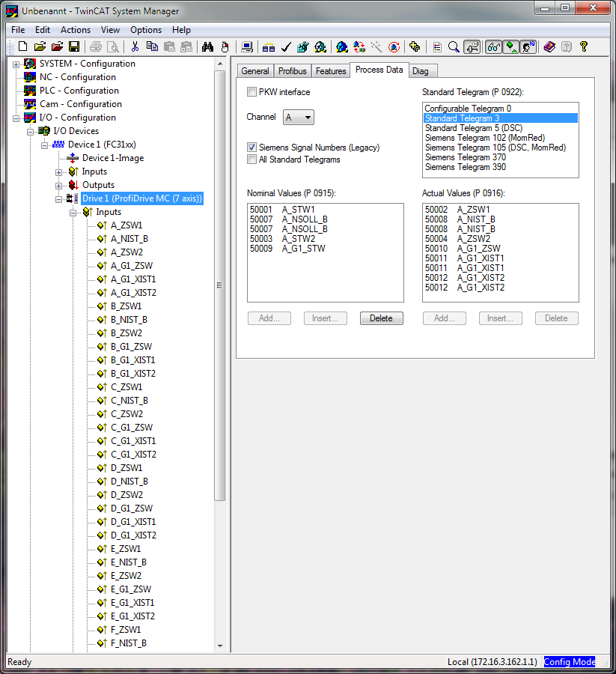Click the Print toolbar icon
616x674 pixels.
click(96, 46)
